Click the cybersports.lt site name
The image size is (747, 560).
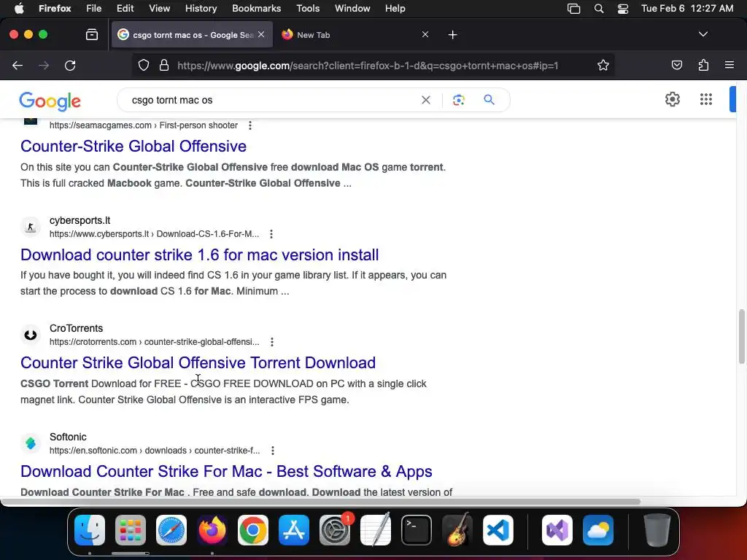(80, 220)
